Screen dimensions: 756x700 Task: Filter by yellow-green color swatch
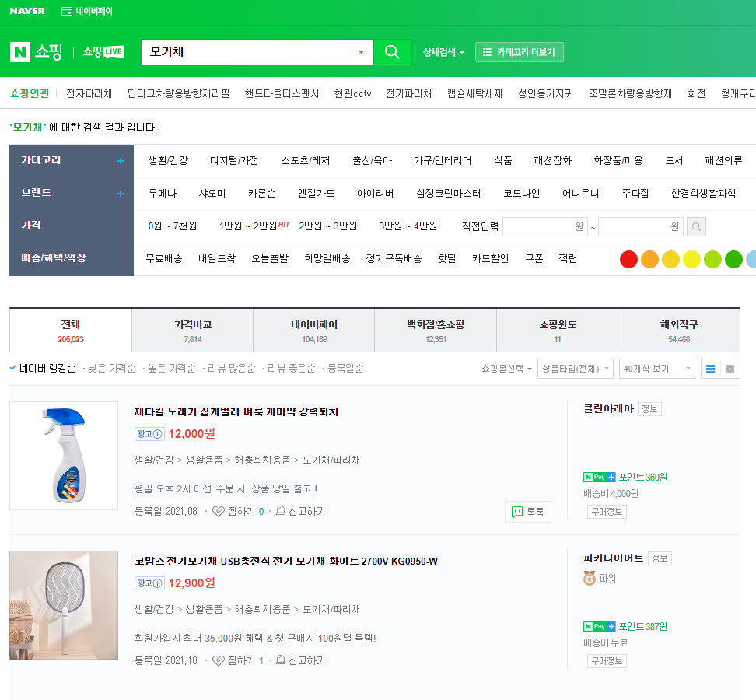click(712, 259)
